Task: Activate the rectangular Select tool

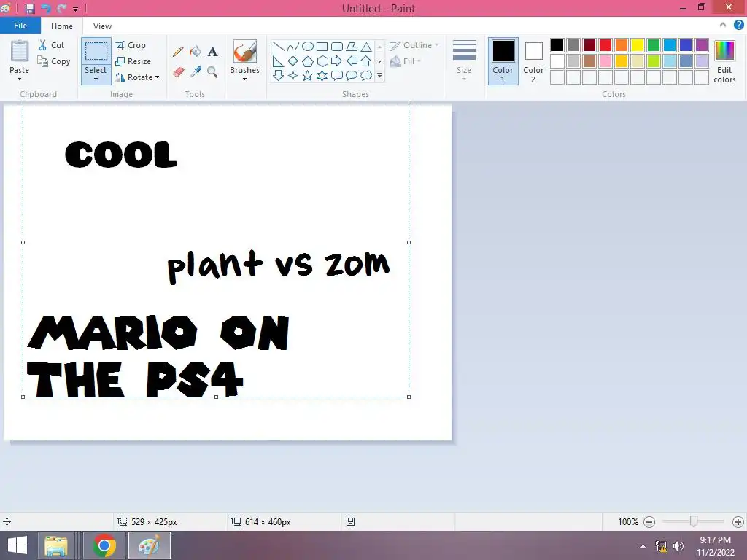Action: coord(96,52)
